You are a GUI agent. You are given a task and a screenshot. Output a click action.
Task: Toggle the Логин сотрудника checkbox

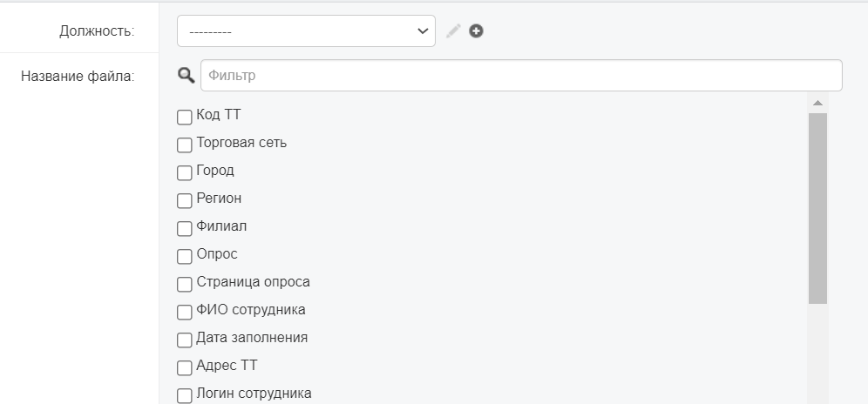[x=185, y=395]
